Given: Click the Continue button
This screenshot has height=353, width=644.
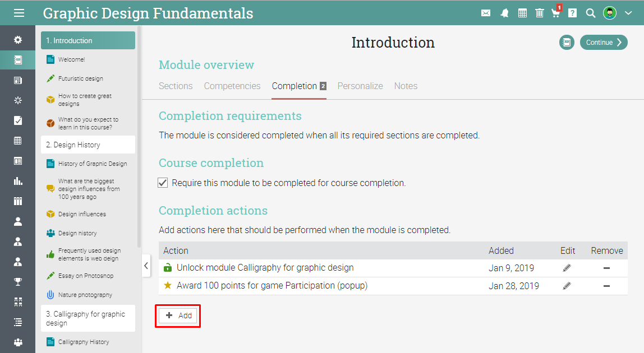Looking at the screenshot, I should click(604, 42).
